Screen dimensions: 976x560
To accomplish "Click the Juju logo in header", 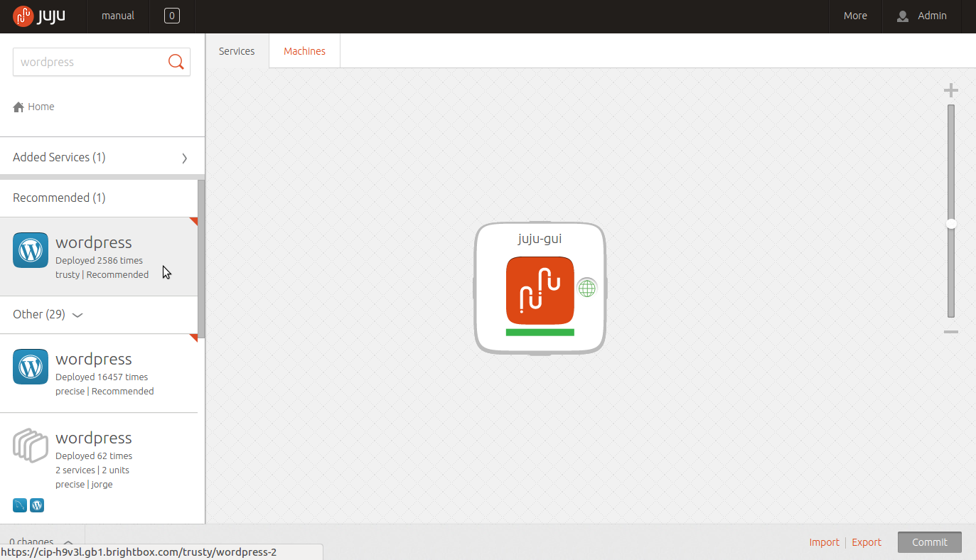I will point(39,16).
